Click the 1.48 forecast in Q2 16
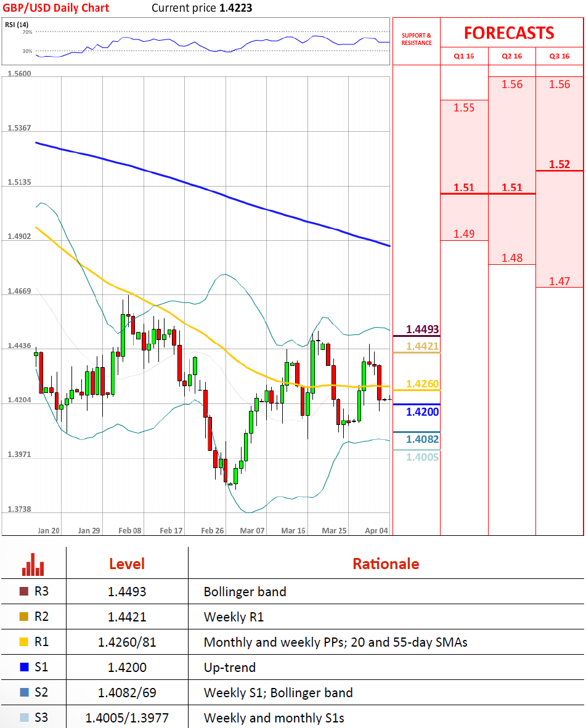The width and height of the screenshot is (586, 728). pos(511,258)
